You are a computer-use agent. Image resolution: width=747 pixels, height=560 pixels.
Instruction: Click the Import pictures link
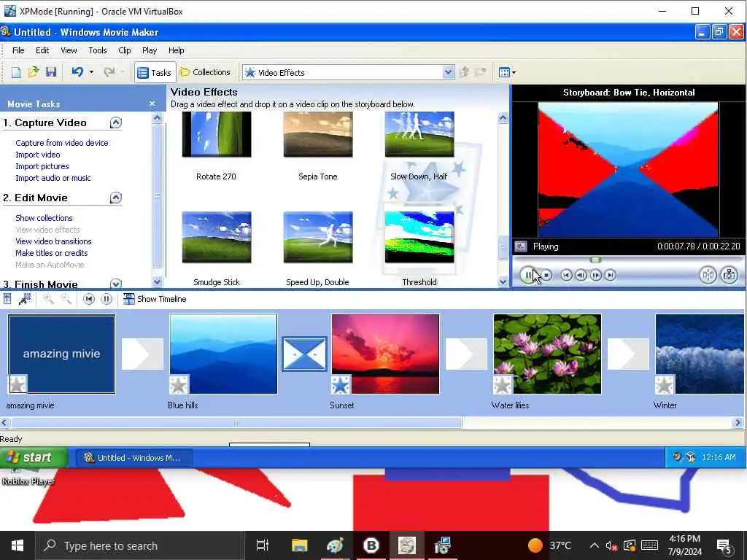coord(42,166)
